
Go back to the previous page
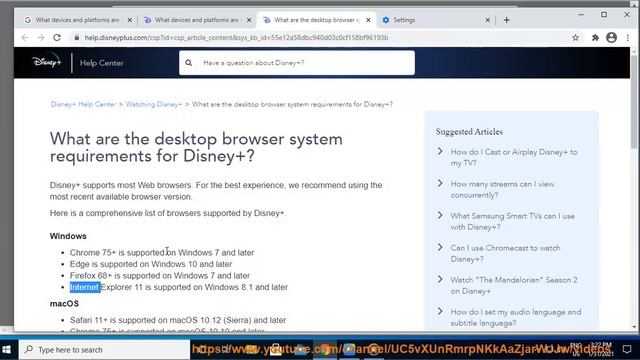[25, 38]
